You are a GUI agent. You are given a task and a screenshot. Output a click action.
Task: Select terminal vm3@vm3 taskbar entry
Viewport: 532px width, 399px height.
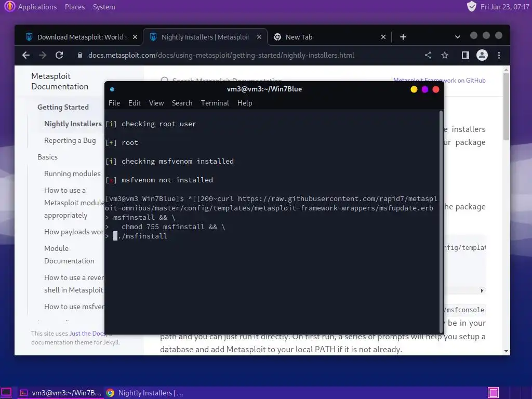click(x=60, y=393)
